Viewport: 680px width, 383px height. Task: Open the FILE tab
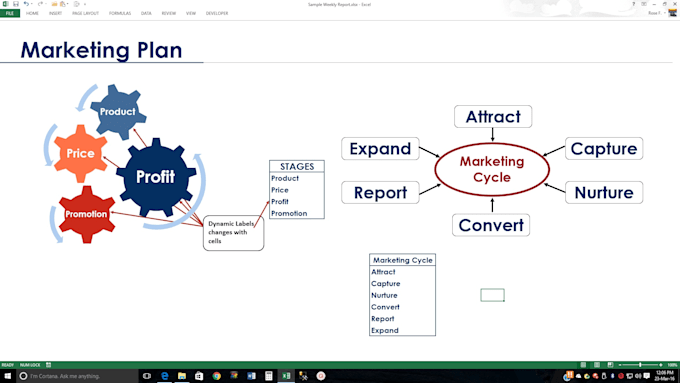pyautogui.click(x=10, y=13)
